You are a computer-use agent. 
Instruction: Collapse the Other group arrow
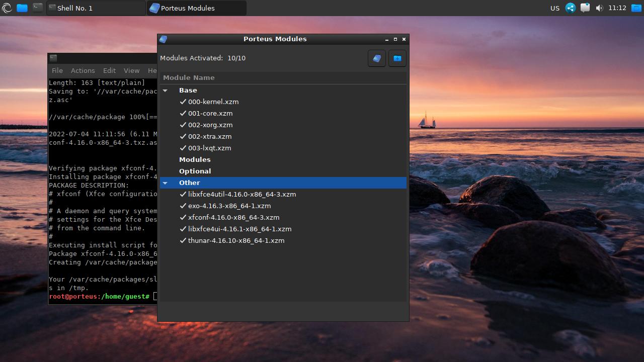[165, 183]
